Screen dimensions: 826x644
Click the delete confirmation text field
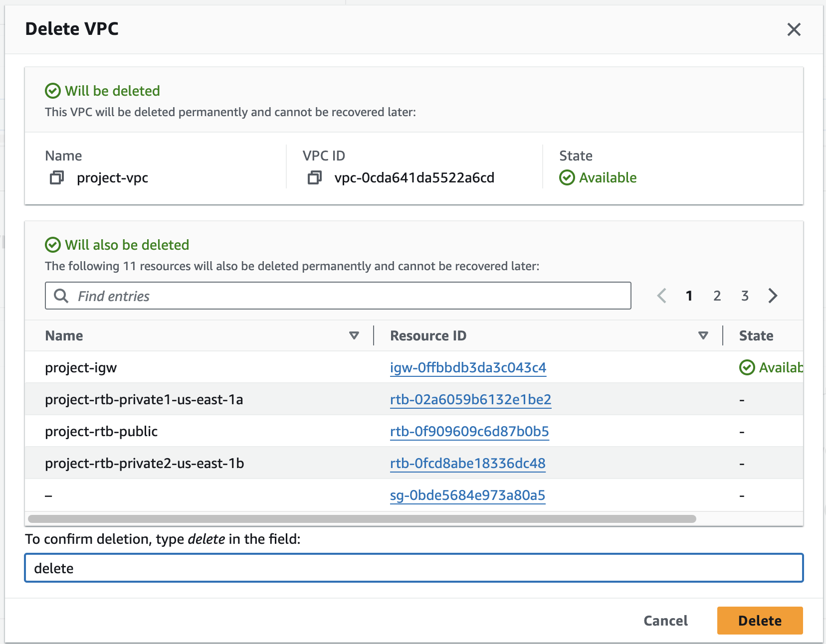(x=414, y=568)
